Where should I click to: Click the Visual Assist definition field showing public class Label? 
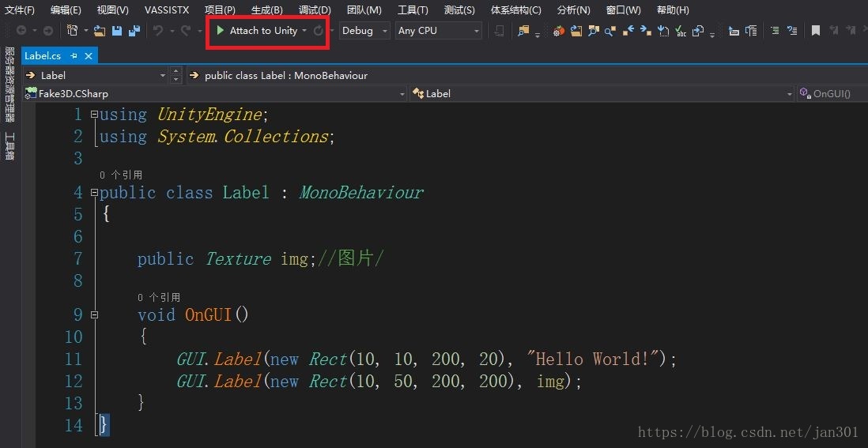pyautogui.click(x=526, y=75)
